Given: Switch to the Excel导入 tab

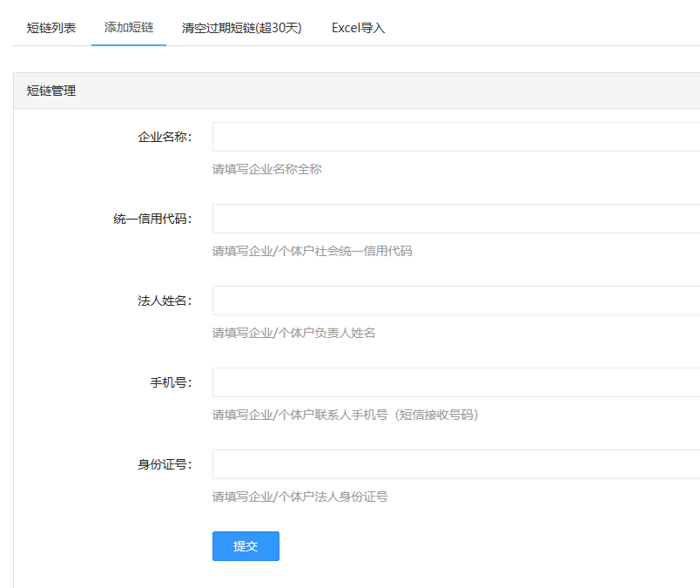Looking at the screenshot, I should coord(358,28).
